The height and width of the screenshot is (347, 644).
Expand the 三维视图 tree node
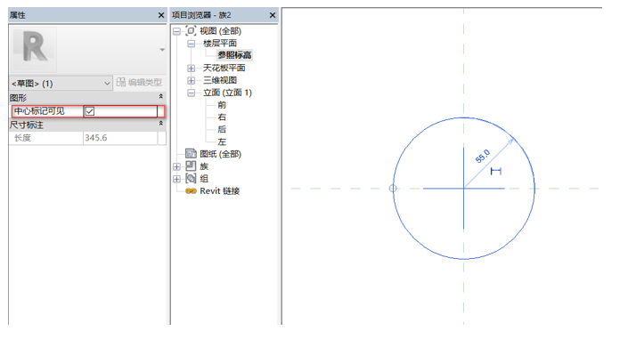click(x=191, y=80)
